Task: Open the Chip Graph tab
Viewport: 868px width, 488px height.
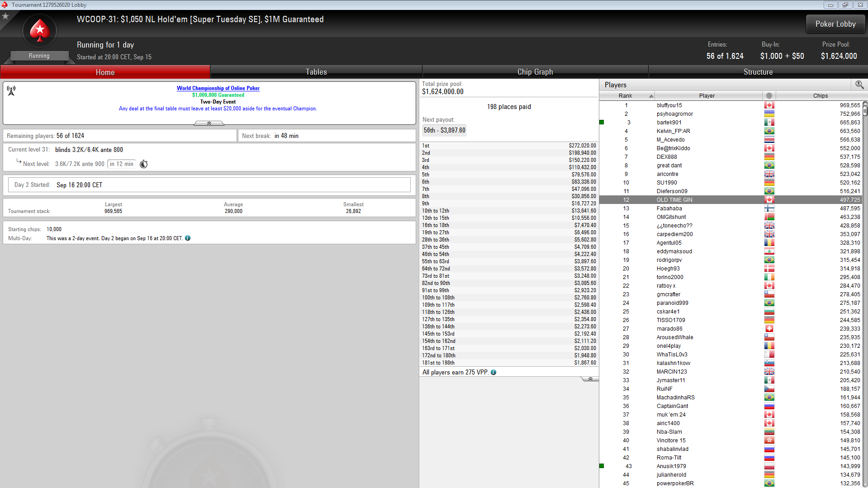Action: [535, 72]
